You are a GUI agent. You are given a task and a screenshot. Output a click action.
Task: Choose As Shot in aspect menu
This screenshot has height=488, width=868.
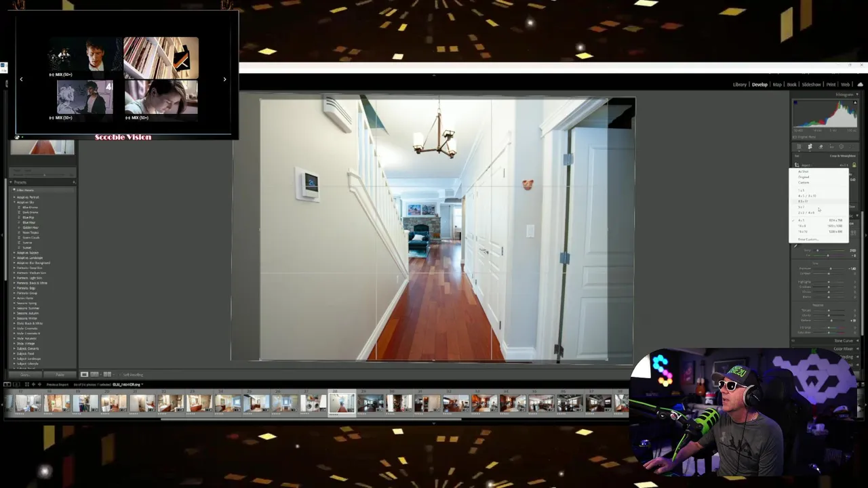point(804,171)
